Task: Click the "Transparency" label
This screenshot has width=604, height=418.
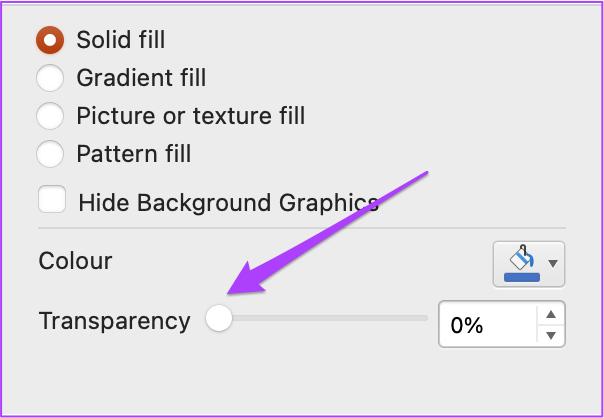Action: (114, 321)
